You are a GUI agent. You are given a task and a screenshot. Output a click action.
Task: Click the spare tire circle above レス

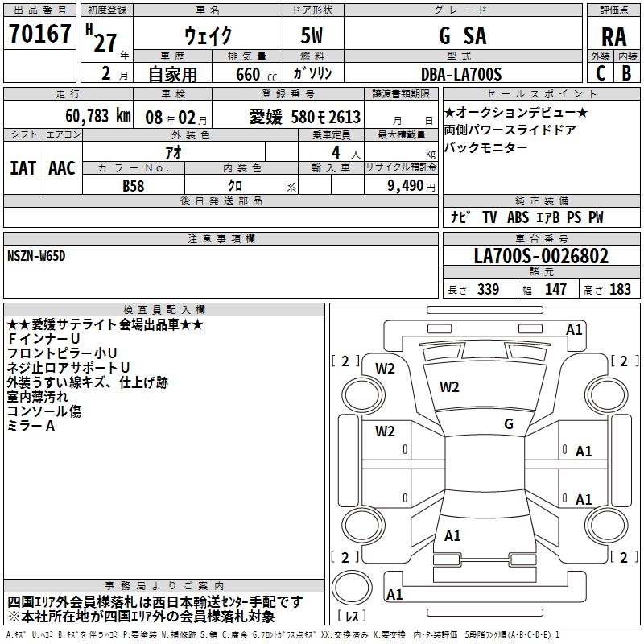point(352,587)
